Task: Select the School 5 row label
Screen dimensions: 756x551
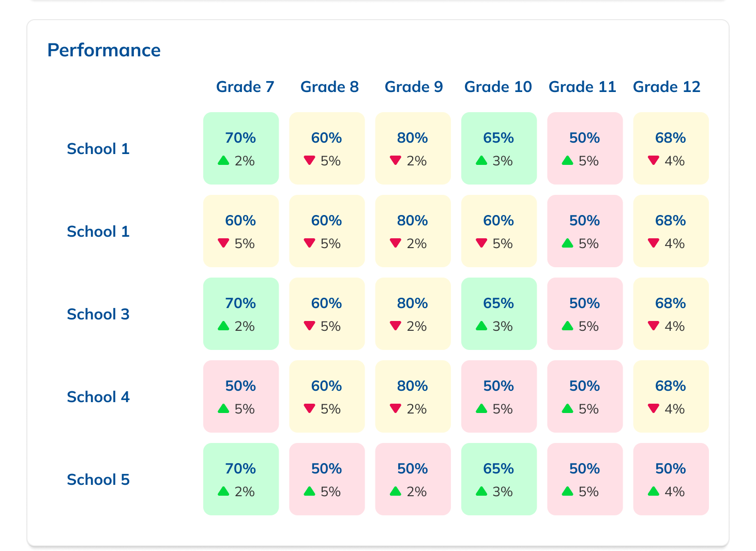Action: 98,480
